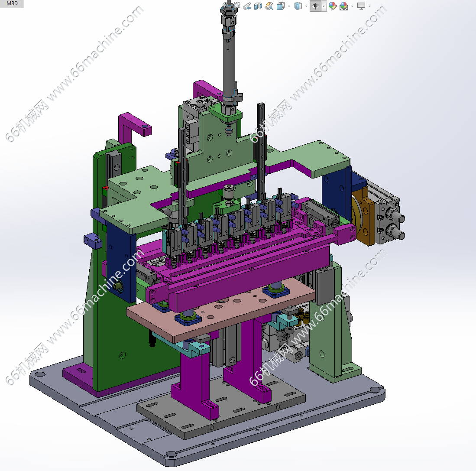Expand the Display Style dropdown arrow
This screenshot has height=471, width=476.
point(306,6)
